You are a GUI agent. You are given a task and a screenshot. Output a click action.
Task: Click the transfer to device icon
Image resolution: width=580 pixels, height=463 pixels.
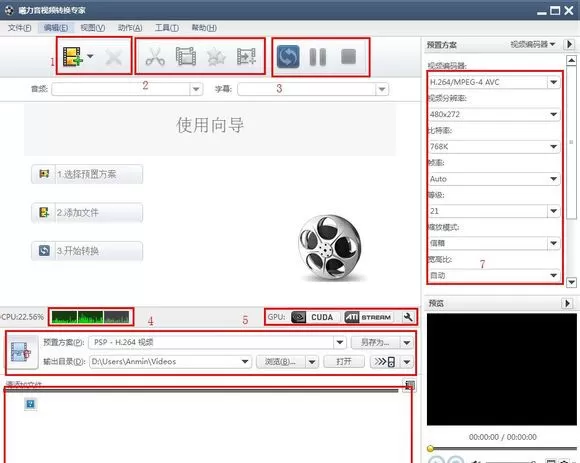[x=385, y=362]
